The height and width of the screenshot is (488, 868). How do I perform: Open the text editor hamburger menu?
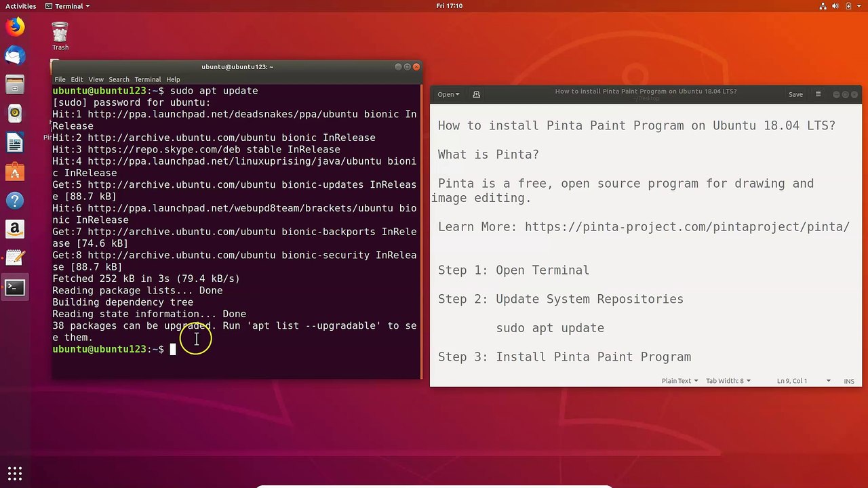pyautogui.click(x=818, y=94)
